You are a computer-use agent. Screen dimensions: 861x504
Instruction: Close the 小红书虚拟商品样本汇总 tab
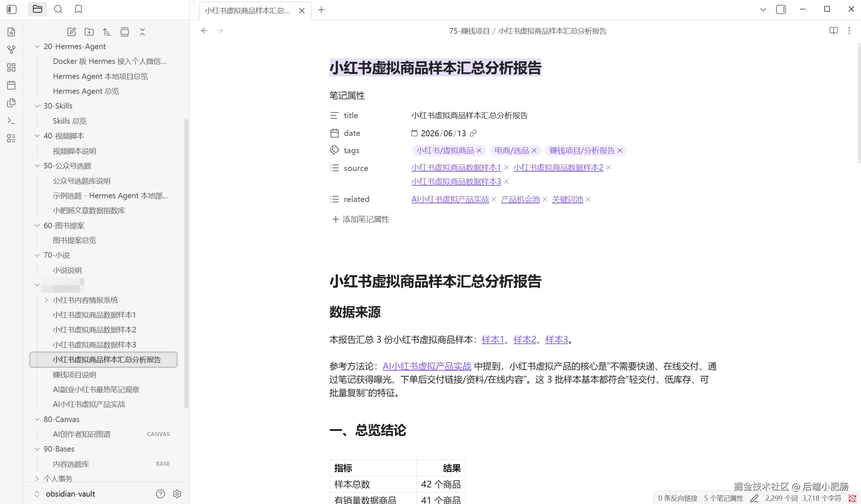tap(302, 11)
